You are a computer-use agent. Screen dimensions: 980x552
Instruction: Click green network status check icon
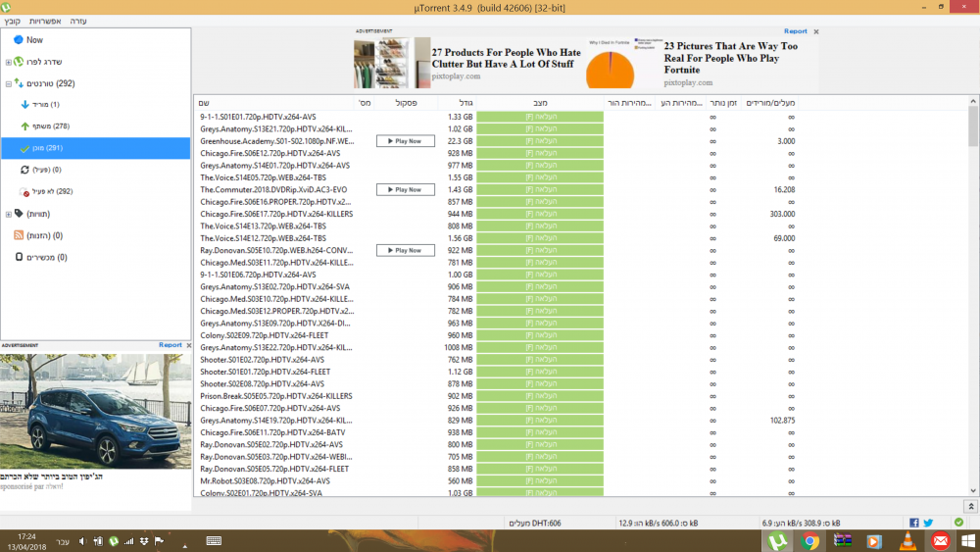958,523
